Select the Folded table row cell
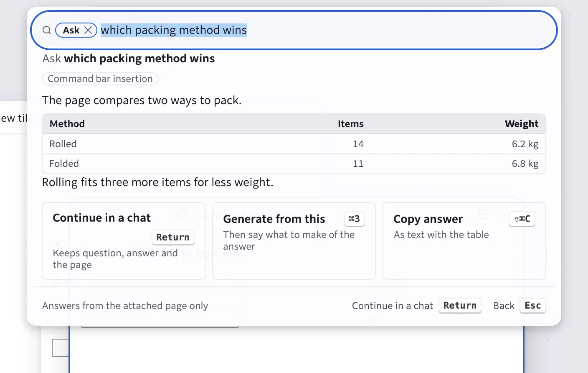Viewport: 588px width, 373px height. click(x=64, y=164)
